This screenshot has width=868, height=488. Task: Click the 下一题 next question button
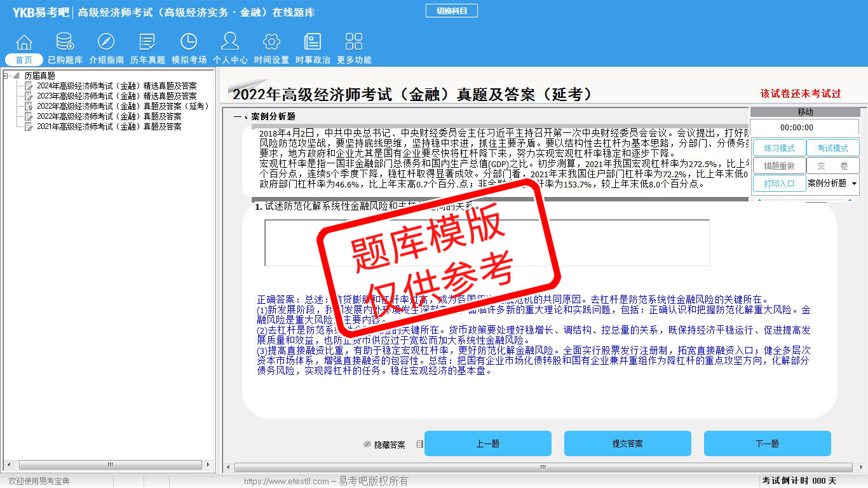[767, 444]
